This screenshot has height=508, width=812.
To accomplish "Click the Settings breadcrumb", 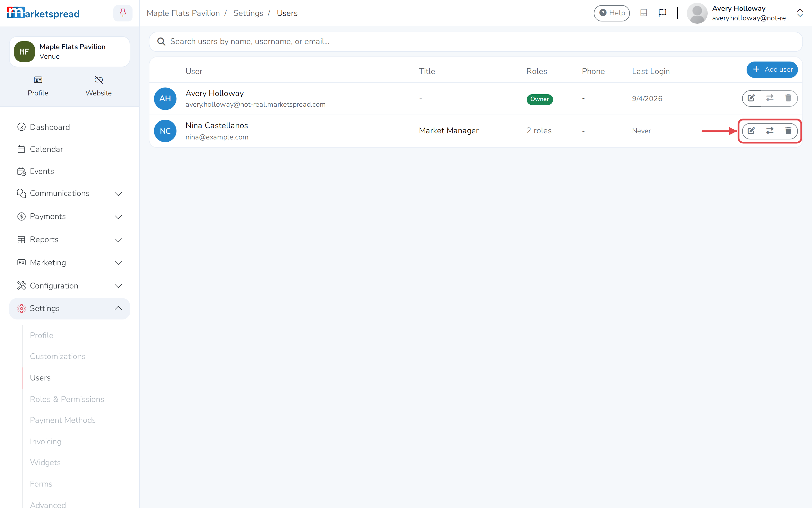I will point(248,13).
